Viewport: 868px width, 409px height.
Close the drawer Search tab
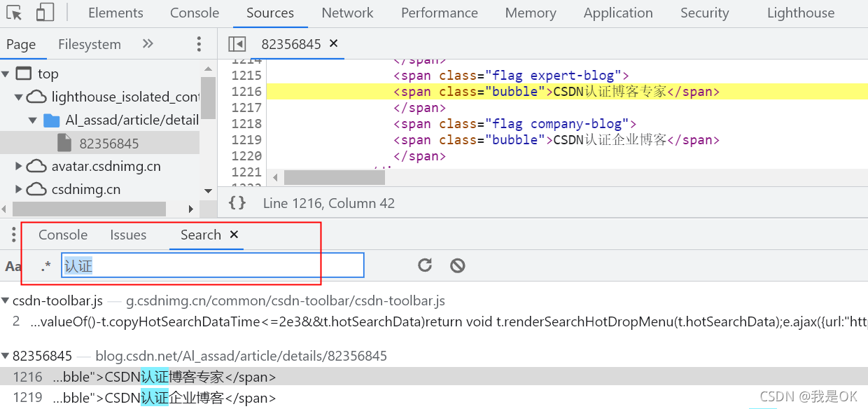(x=234, y=235)
